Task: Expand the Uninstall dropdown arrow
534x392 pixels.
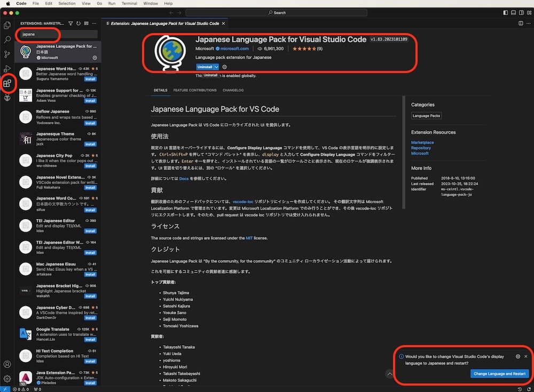Action: pos(216,67)
